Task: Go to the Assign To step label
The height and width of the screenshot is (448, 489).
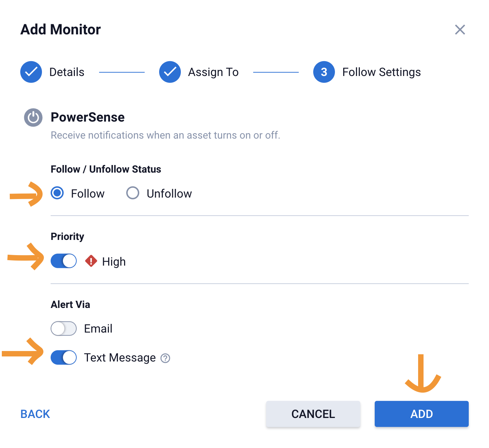Action: [213, 72]
